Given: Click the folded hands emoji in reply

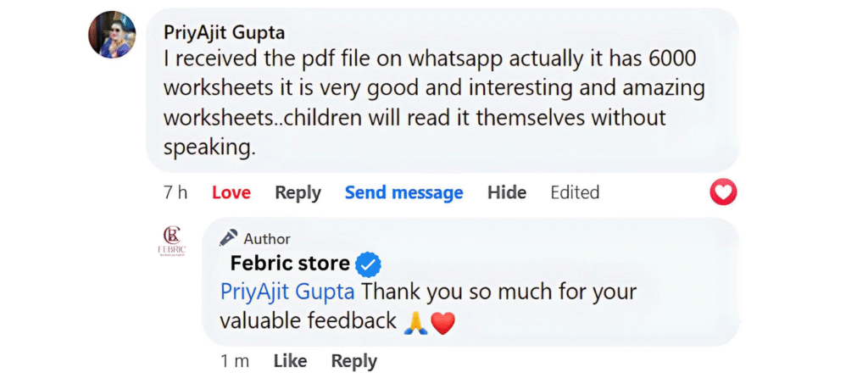Looking at the screenshot, I should click(415, 322).
